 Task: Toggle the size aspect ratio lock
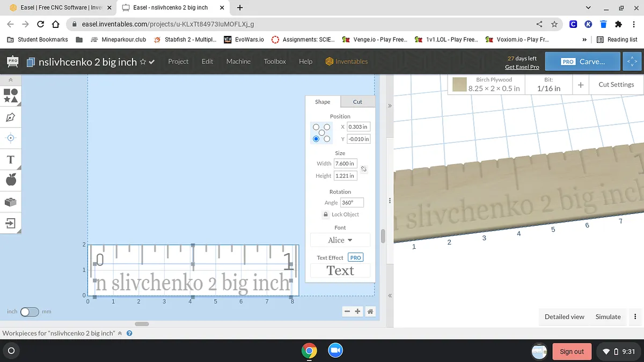coord(363,169)
